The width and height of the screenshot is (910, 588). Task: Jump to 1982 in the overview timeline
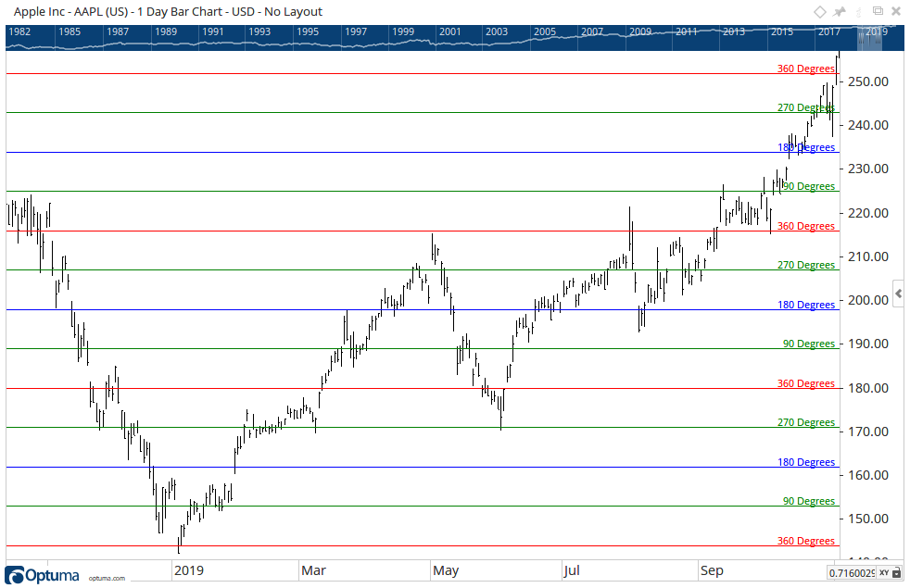[19, 31]
